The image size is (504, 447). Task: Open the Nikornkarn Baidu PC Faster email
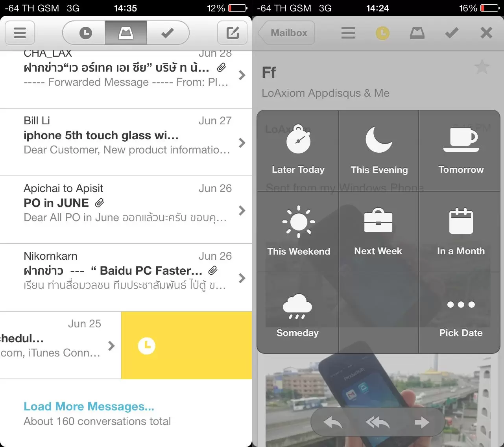126,278
